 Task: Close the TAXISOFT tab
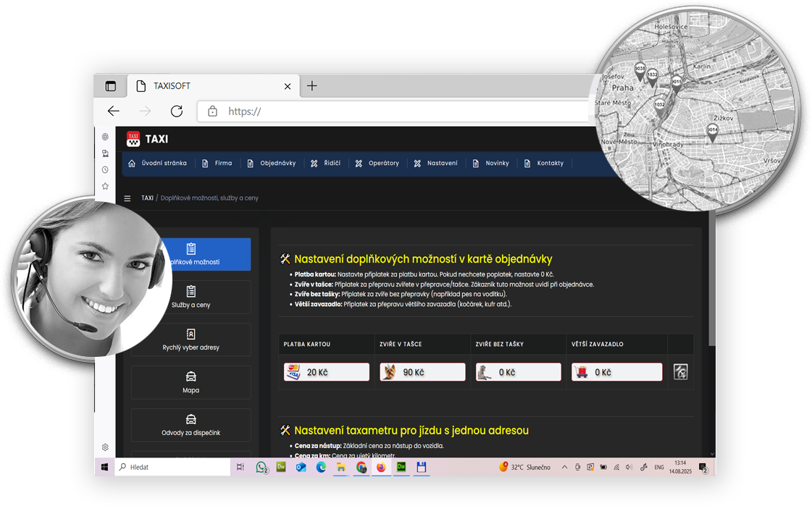tap(288, 86)
